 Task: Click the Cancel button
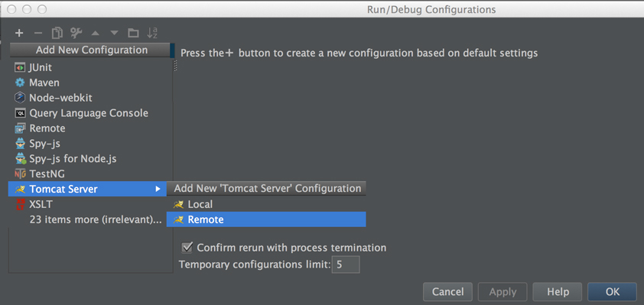point(447,292)
